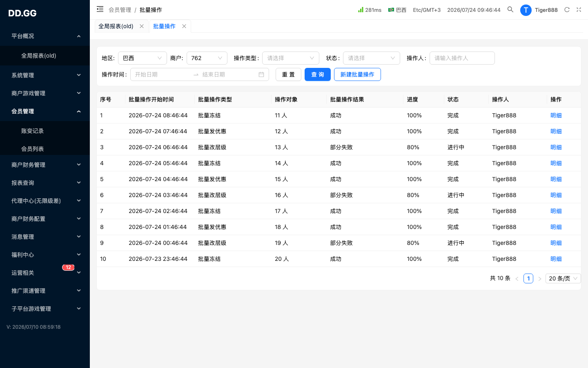The width and height of the screenshot is (588, 368).
Task: Collapse the 平台概况 sidebar menu
Action: pos(45,36)
